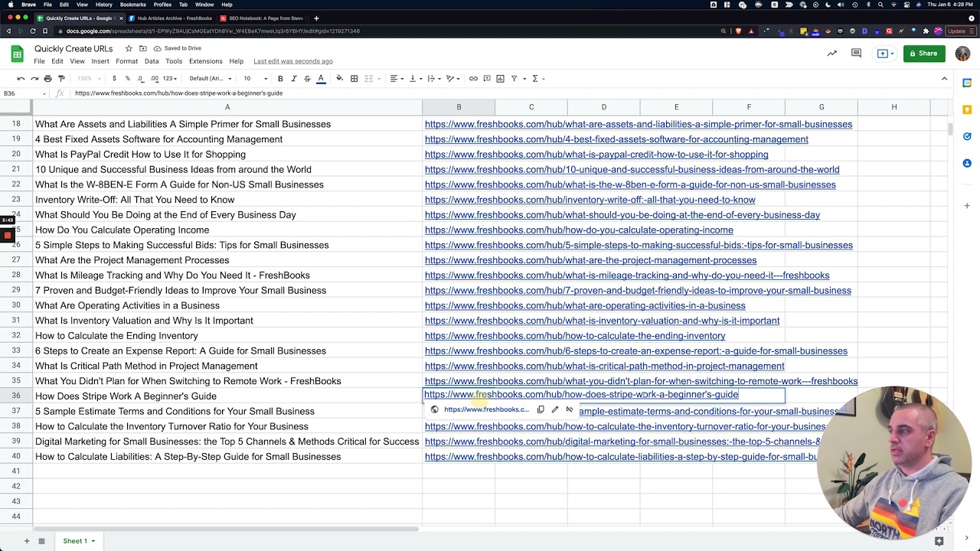Format as currency with dollar icon
This screenshot has height=551, width=980.
coord(114,78)
